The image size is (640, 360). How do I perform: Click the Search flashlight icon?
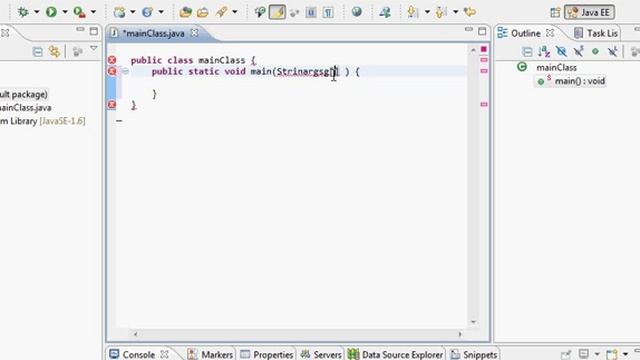pyautogui.click(x=222, y=12)
